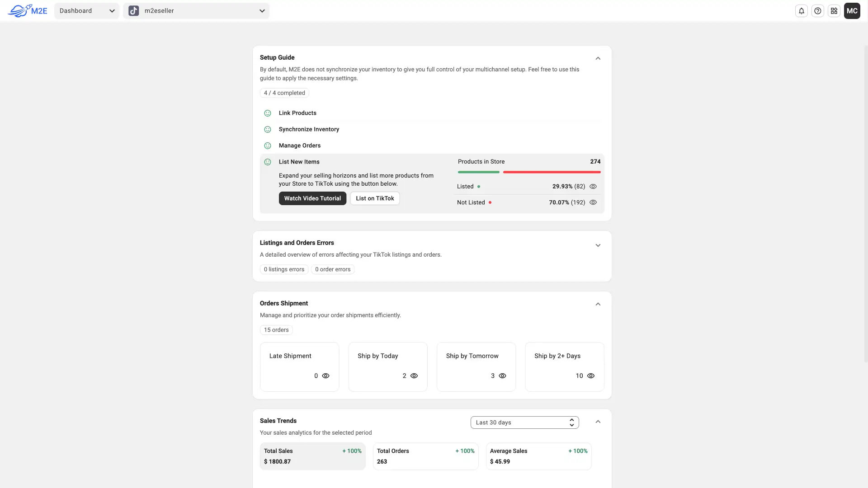Click the List on TikTok button
This screenshot has height=488, width=868.
(x=375, y=198)
